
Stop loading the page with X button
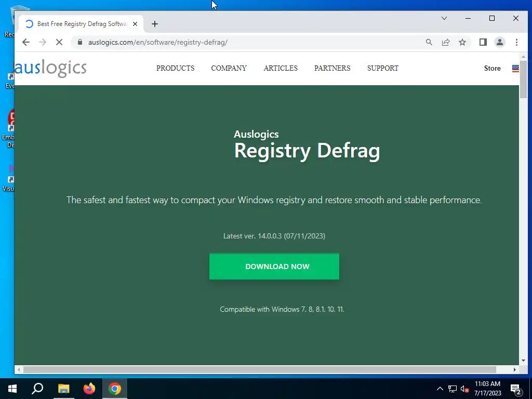click(x=59, y=42)
